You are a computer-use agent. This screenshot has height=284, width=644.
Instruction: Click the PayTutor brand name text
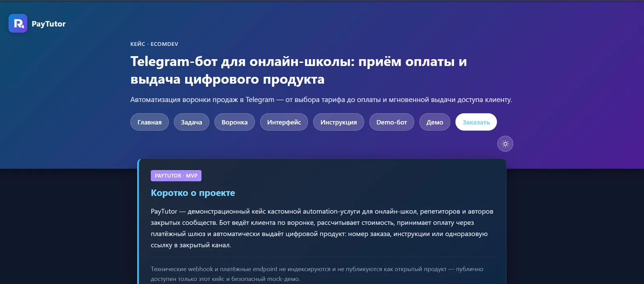pos(49,24)
